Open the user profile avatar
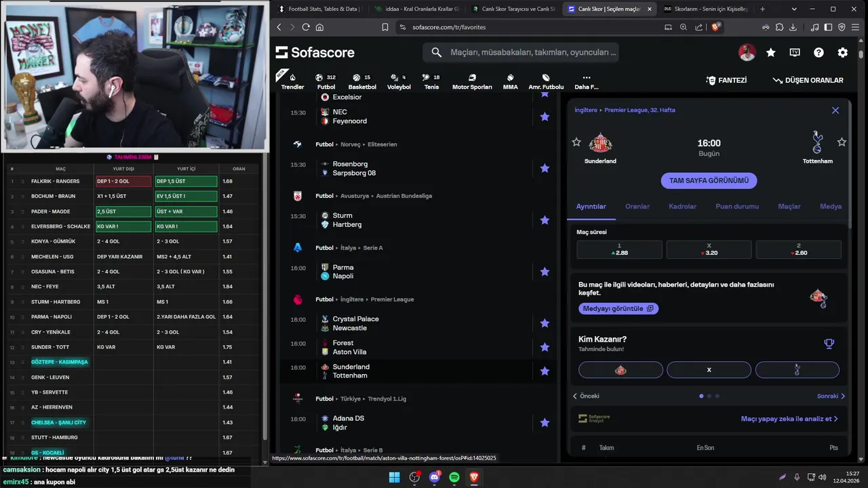This screenshot has width=868, height=488. coord(747,52)
